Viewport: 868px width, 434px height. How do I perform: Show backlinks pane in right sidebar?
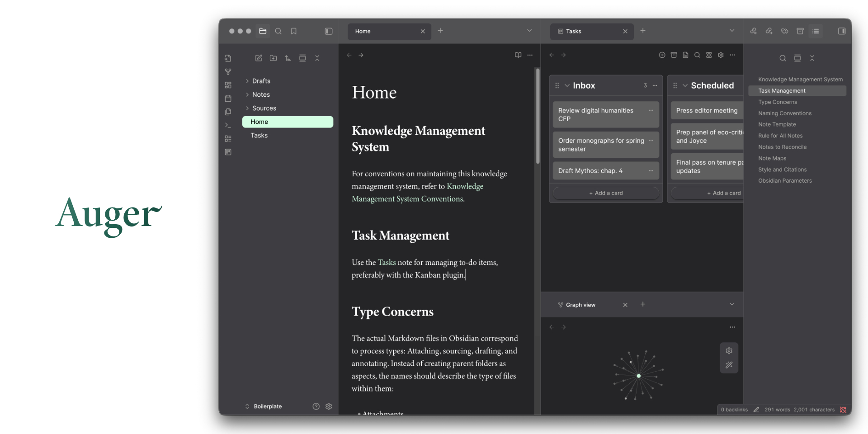[753, 31]
